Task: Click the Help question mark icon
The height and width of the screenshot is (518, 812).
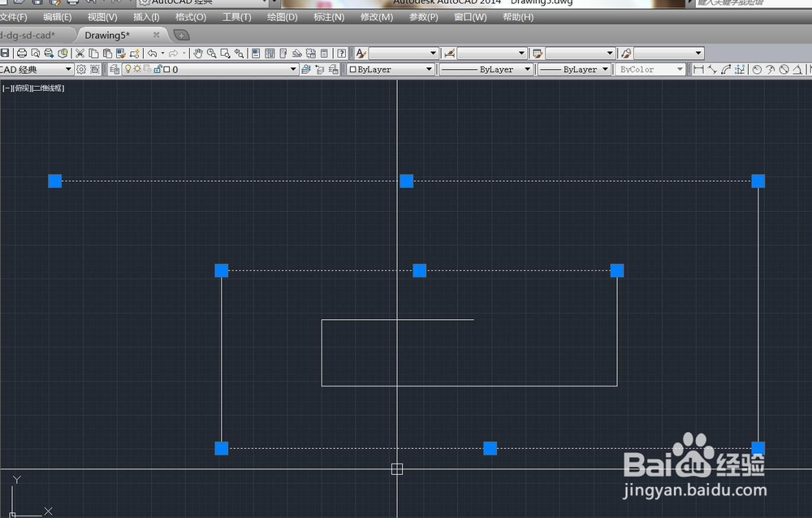Action: pyautogui.click(x=341, y=53)
